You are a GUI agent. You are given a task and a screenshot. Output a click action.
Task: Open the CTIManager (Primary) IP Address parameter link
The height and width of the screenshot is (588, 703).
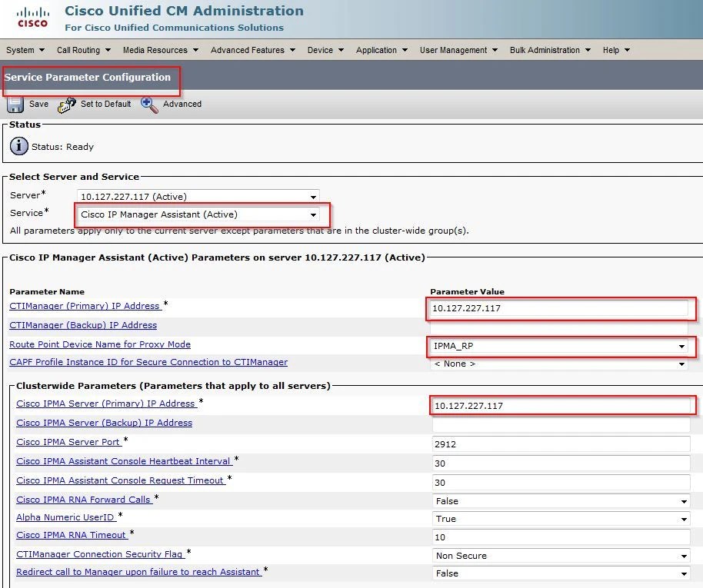tap(85, 305)
